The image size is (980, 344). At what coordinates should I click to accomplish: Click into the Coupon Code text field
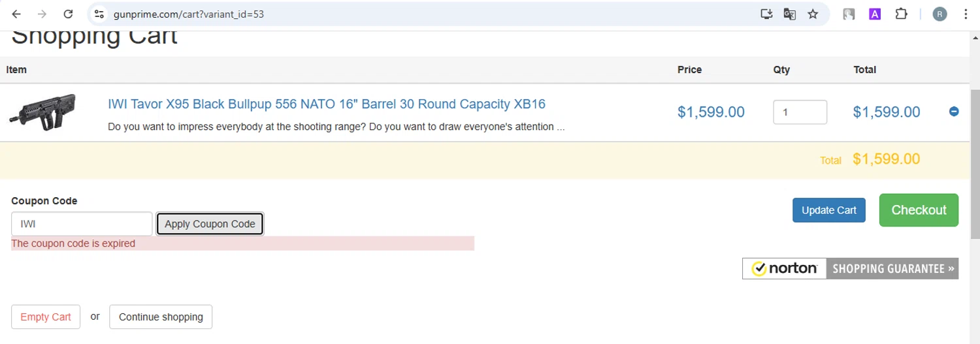(x=82, y=224)
